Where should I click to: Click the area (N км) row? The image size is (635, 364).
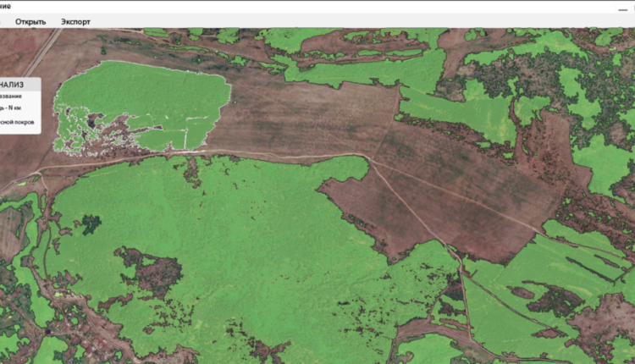pyautogui.click(x=17, y=109)
